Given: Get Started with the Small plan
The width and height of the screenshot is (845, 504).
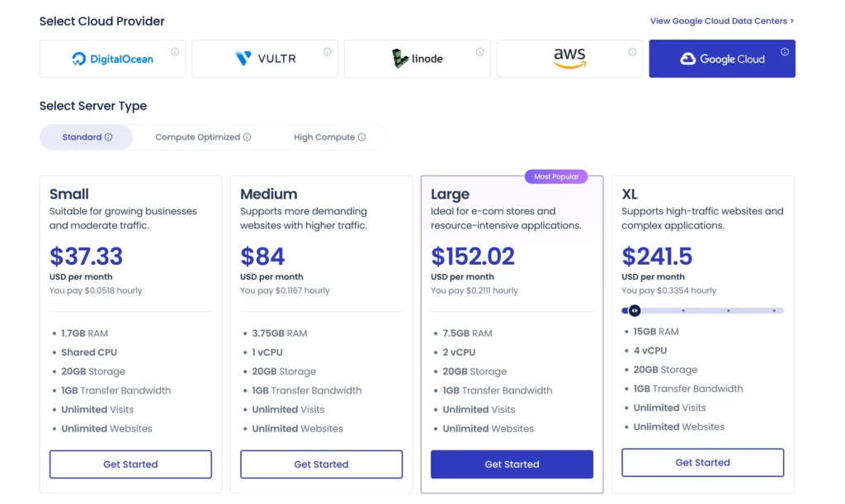Looking at the screenshot, I should [x=130, y=464].
